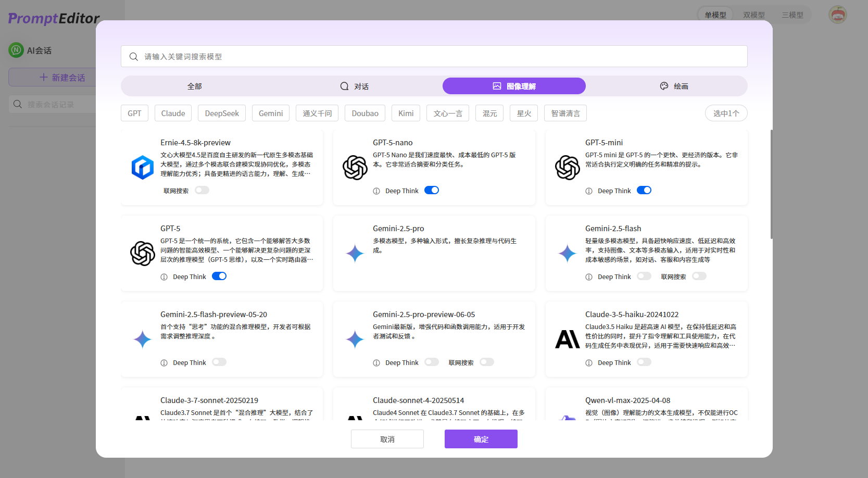
Task: Click the image icon on the 图像理解 tab
Action: click(x=496, y=85)
